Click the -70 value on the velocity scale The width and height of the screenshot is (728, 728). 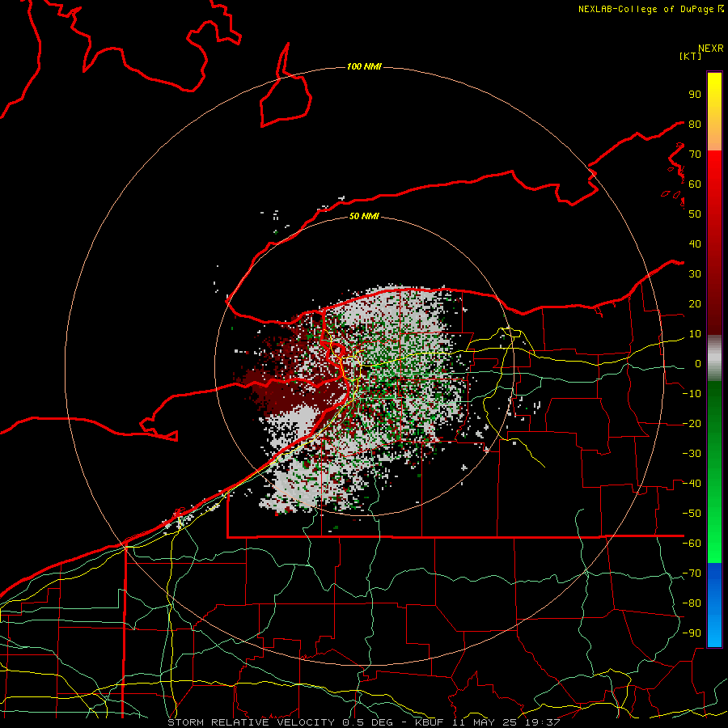click(x=692, y=574)
